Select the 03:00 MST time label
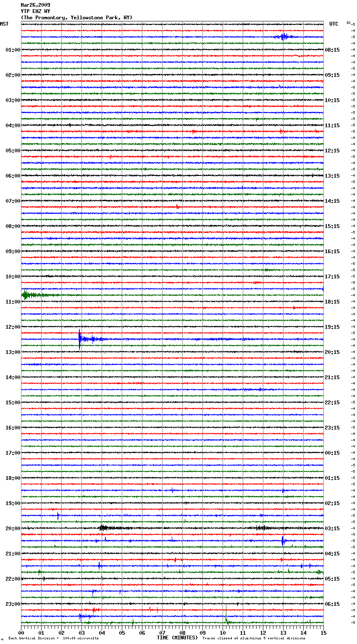The height and width of the screenshot is (644, 357). click(x=13, y=100)
